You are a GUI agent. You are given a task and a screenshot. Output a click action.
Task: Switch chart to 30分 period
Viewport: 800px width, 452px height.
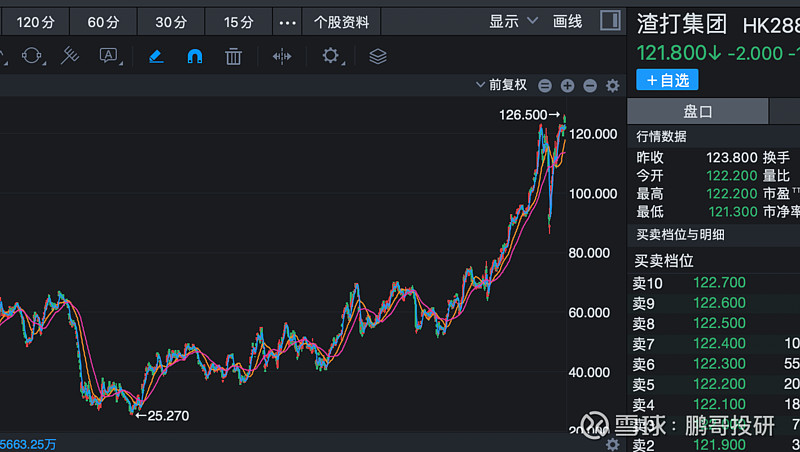171,22
